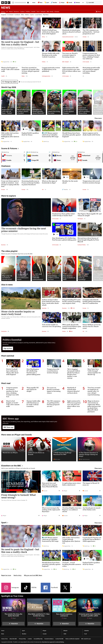The height and width of the screenshot is (644, 103).
Task: Select the World tab in News navigation
Action: pyautogui.click(x=11, y=11)
